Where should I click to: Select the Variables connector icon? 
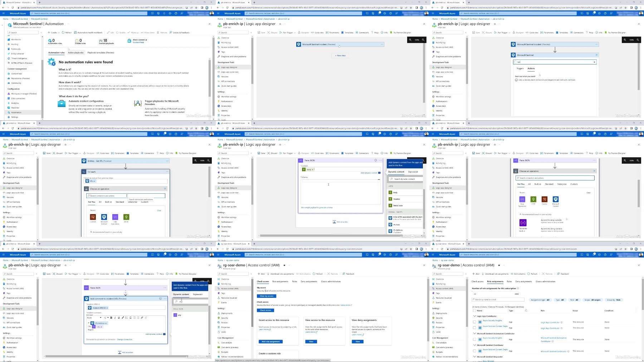tap(523, 222)
